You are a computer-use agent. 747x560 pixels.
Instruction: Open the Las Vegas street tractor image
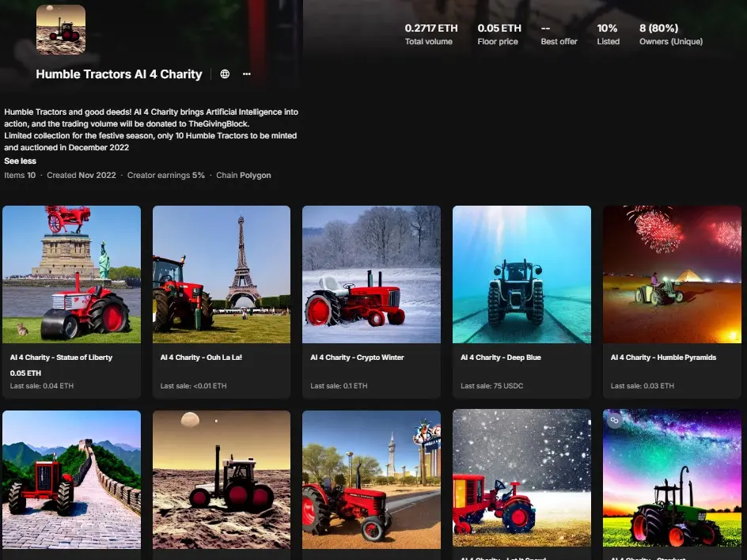[x=372, y=479]
